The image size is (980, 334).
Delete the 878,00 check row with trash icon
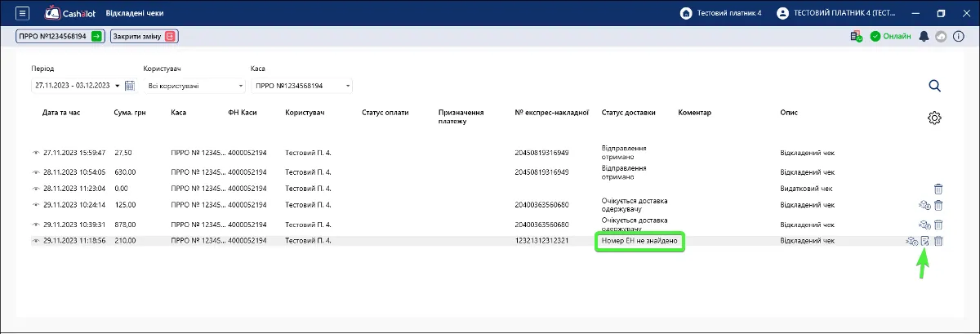point(938,224)
